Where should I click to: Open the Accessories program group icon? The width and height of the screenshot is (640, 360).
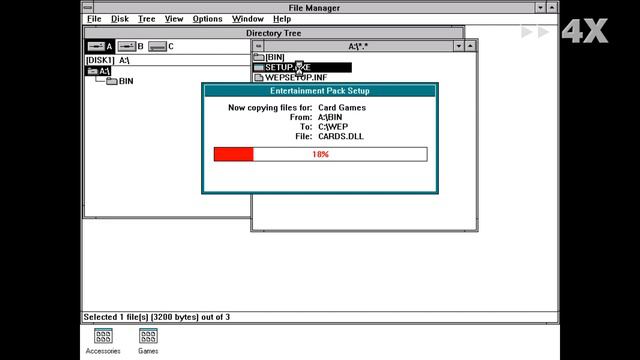click(103, 341)
